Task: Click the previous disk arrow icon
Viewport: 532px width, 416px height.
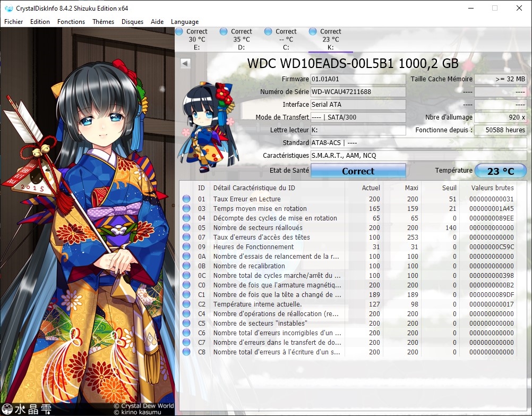Action: [185, 63]
